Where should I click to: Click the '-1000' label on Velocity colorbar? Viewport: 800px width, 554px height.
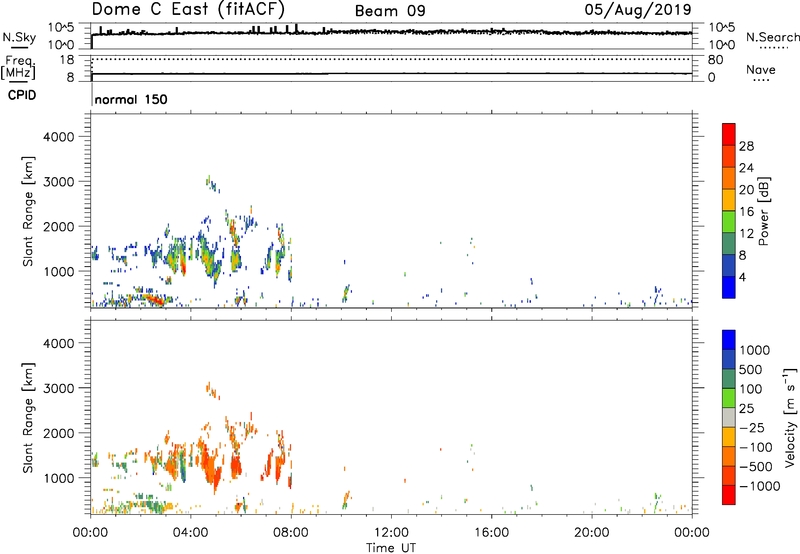(x=760, y=486)
